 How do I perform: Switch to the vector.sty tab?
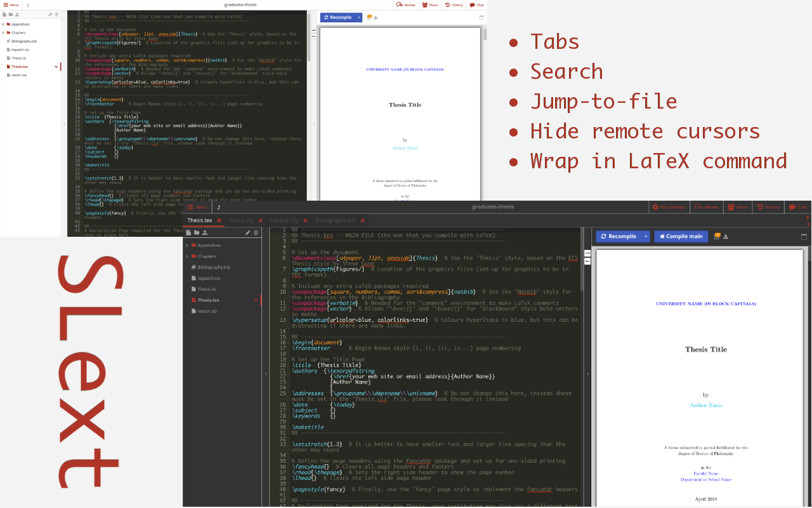coord(241,220)
